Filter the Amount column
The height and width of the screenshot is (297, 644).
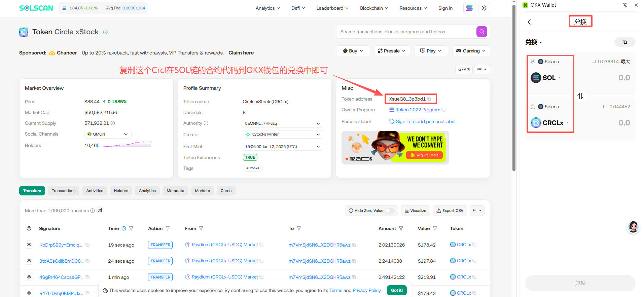(x=401, y=228)
